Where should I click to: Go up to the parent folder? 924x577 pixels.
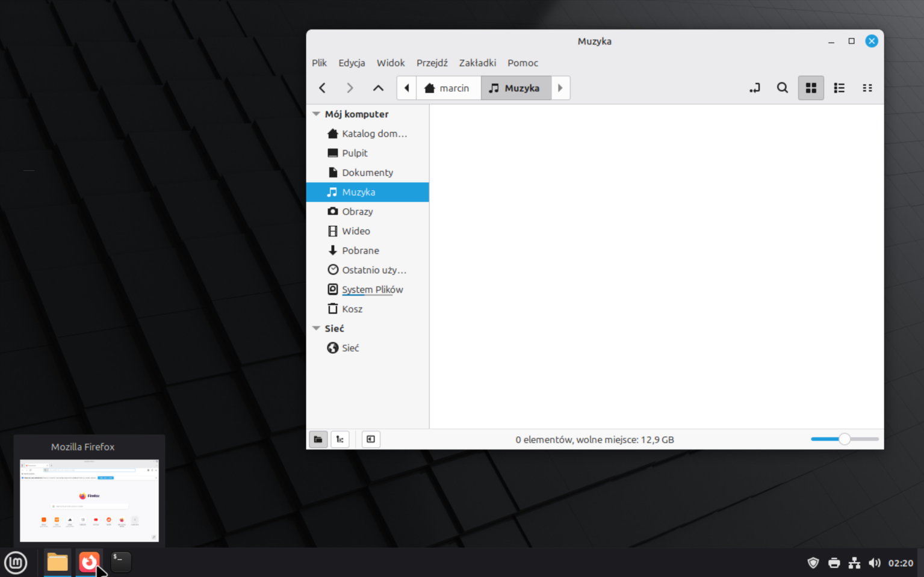(378, 88)
